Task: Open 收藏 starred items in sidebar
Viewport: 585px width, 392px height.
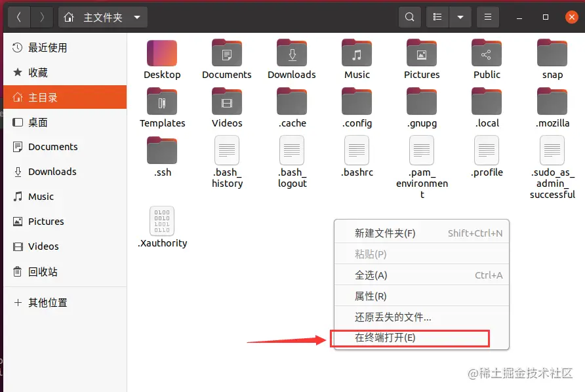Action: [x=65, y=72]
